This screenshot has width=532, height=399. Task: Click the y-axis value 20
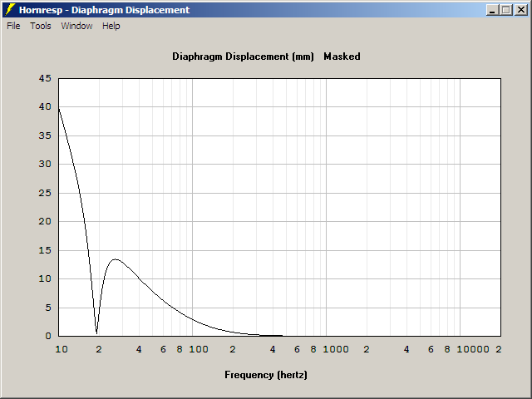coord(45,222)
